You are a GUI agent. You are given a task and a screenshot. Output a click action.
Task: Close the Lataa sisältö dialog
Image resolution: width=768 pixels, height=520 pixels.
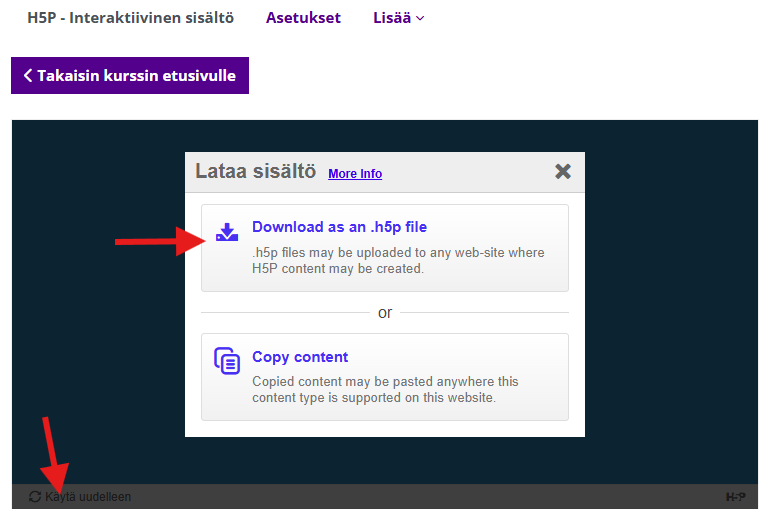pyautogui.click(x=563, y=172)
